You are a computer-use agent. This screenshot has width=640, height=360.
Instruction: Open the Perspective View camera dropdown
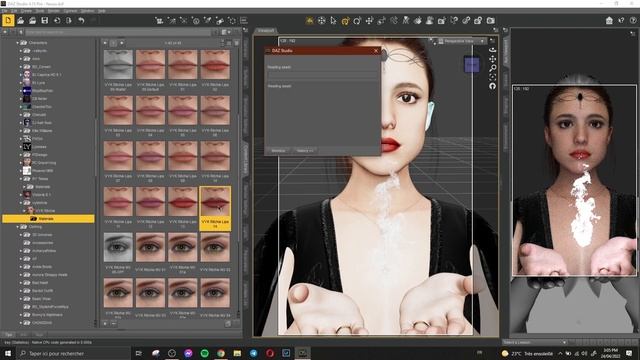tap(462, 41)
